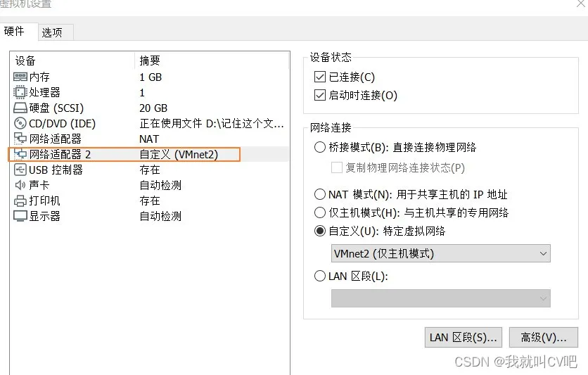The height and width of the screenshot is (375, 588).
Task: Select the 桥接模式(B) bridged radio button
Action: pyautogui.click(x=320, y=147)
